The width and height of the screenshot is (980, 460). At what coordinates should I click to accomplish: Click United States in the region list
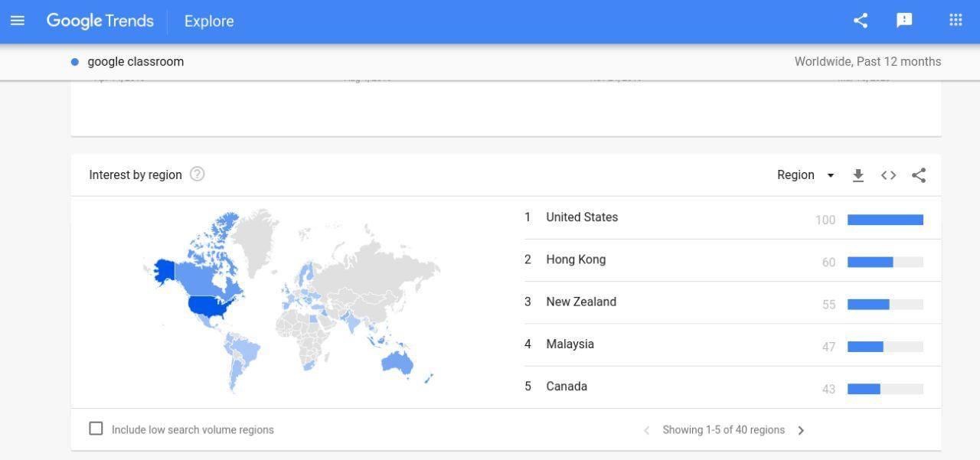(582, 217)
